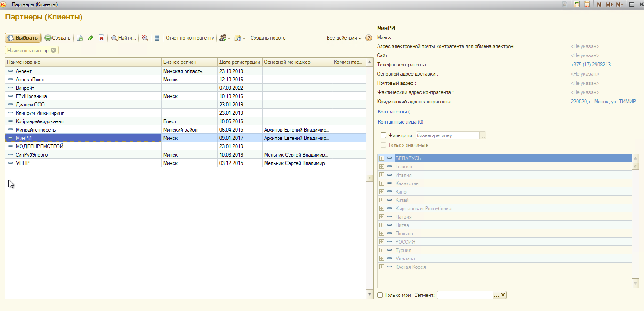
Task: Click the copy partner icon in toolbar
Action: [x=80, y=38]
